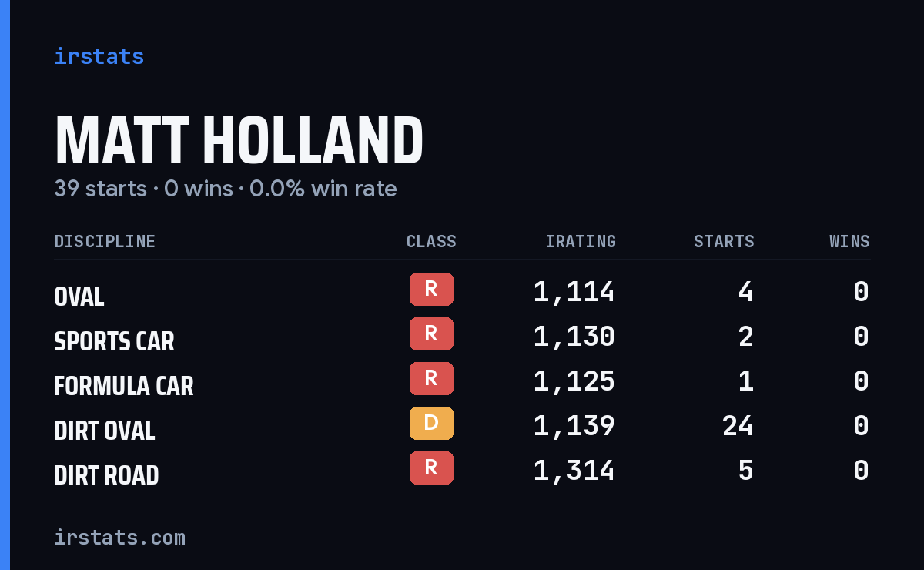This screenshot has height=570, width=924.
Task: Visit the irstats.com footer link
Action: click(x=120, y=537)
